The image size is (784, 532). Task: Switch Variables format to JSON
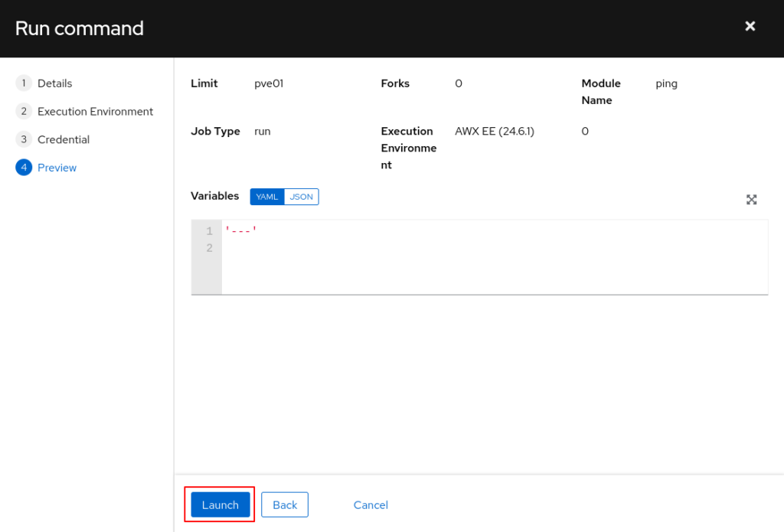click(301, 197)
